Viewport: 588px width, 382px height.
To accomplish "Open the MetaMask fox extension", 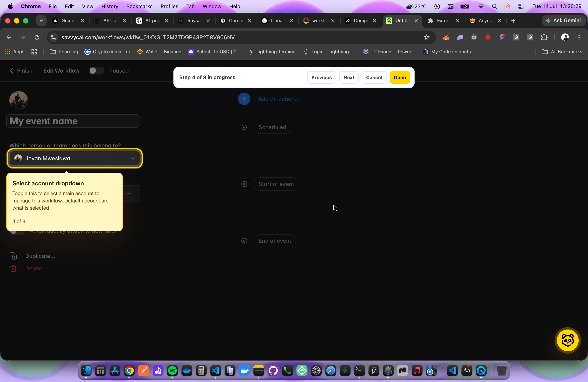I will pyautogui.click(x=446, y=37).
